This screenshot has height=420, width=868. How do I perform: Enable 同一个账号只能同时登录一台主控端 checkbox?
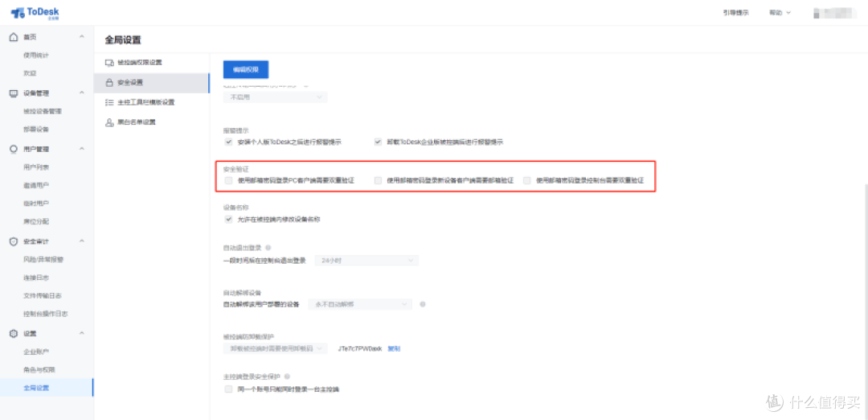228,389
